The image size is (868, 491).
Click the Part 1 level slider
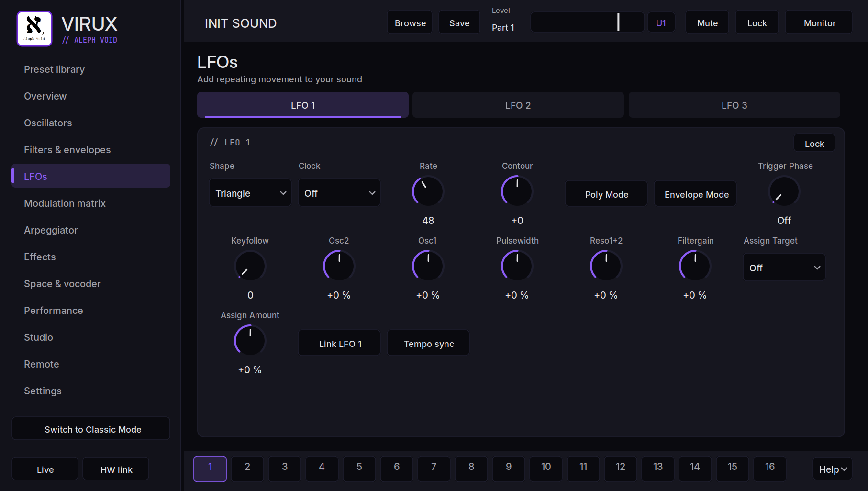click(x=588, y=22)
